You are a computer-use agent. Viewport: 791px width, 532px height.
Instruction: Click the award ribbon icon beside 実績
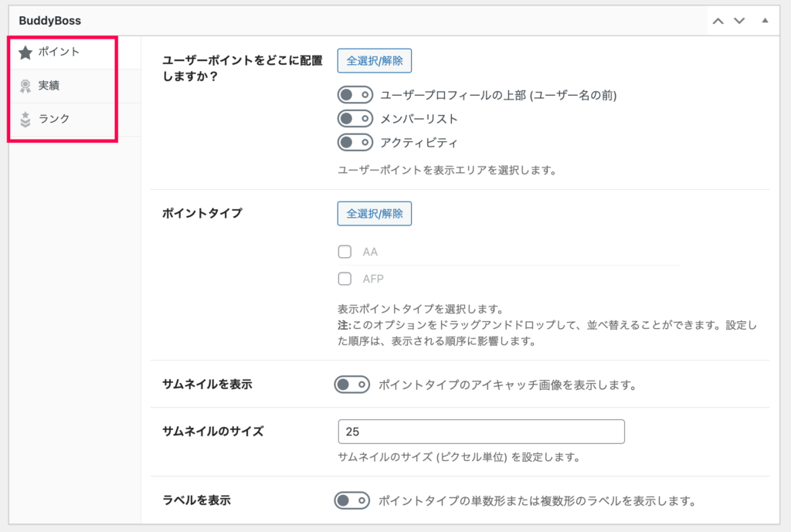pos(25,86)
